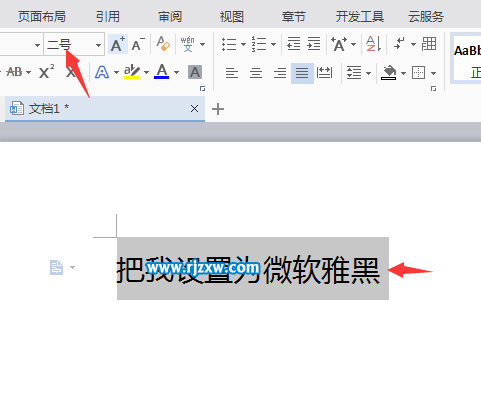Apply numbered list formatting
Screen dimensions: 481x401
point(259,44)
